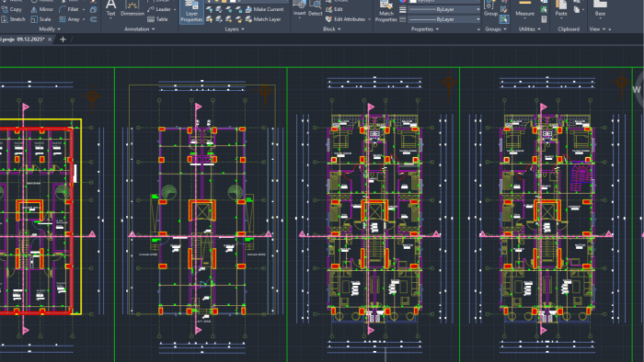The image size is (644, 362).
Task: Click the Copy Clip icon in Clipboard
Action: 577,10
